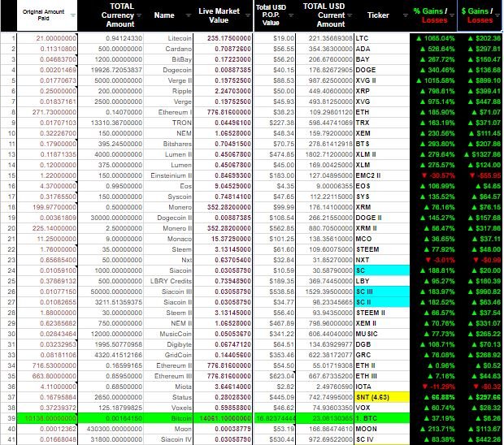The image size is (504, 445).
Task: Click the 235.17500000 live market value cell
Action: pyautogui.click(x=223, y=38)
